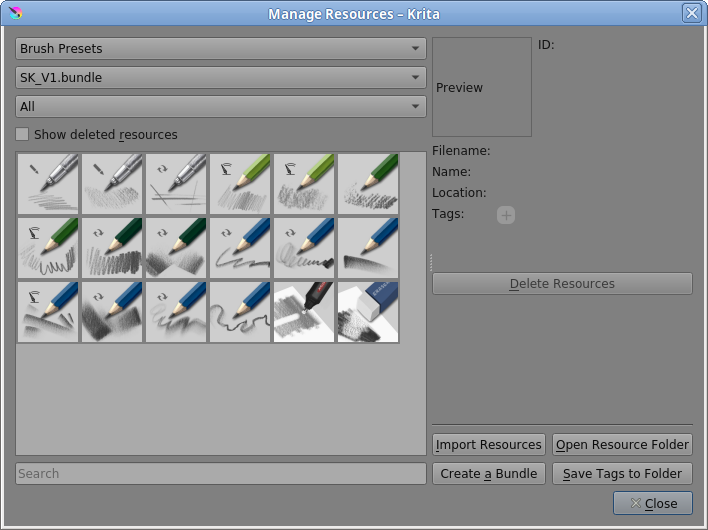Click the Krita logo in the title bar

(15, 13)
